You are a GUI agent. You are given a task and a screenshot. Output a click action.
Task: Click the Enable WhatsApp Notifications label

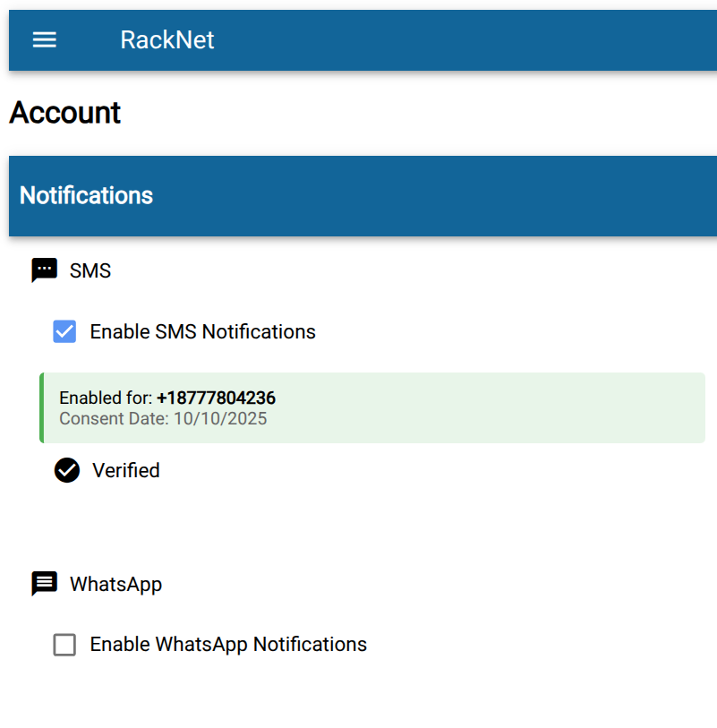228,645
